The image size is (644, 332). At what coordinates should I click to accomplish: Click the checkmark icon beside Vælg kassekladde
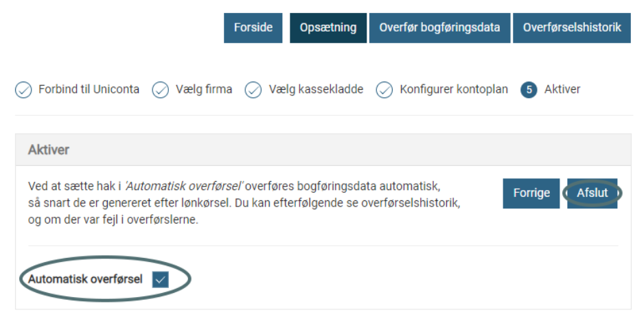tap(253, 90)
